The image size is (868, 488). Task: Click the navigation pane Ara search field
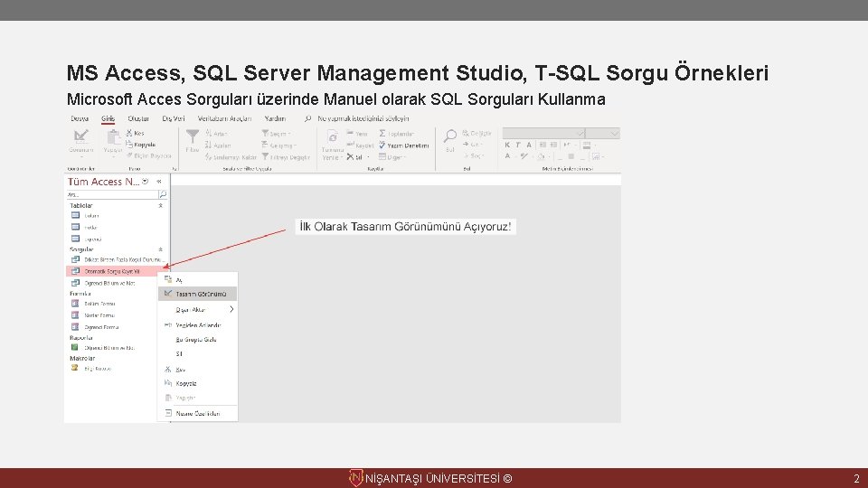112,195
